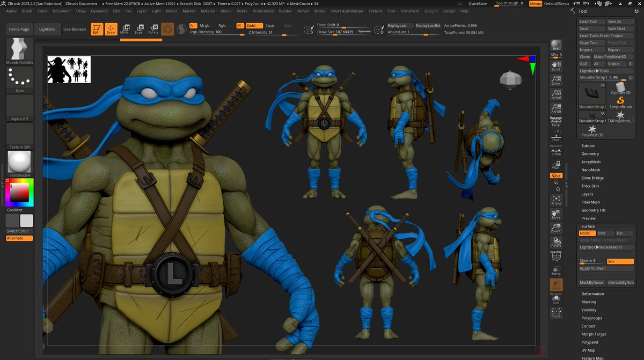Select the Cylinder3D tool

pos(620,89)
